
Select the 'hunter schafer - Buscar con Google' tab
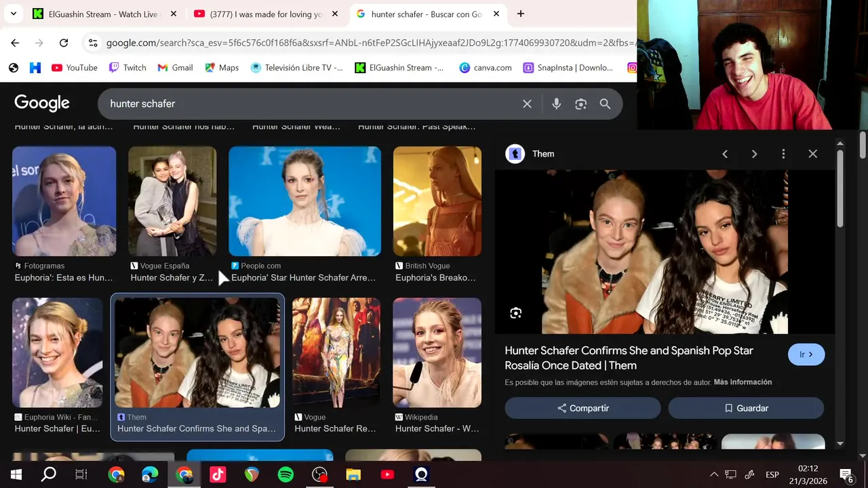point(429,14)
